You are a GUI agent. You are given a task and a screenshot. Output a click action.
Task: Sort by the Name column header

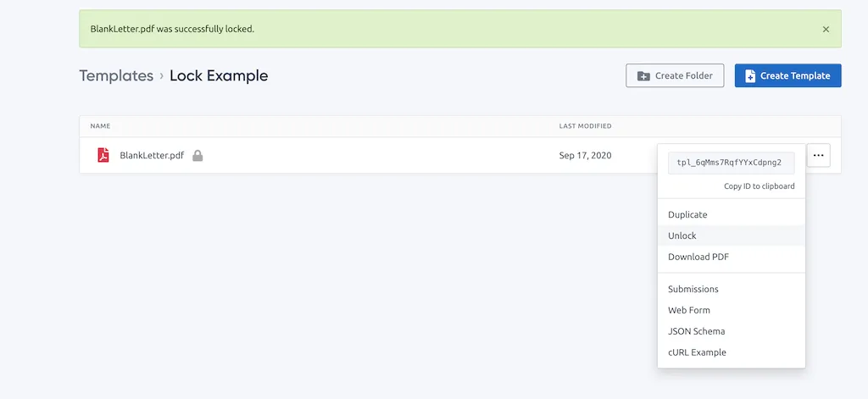pos(100,126)
